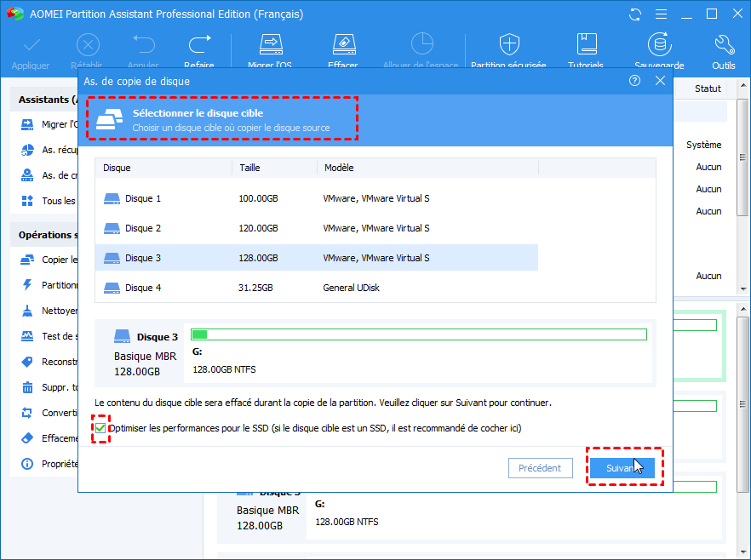Select Disque 4 General UDisk row
The height and width of the screenshot is (560, 751).
317,288
